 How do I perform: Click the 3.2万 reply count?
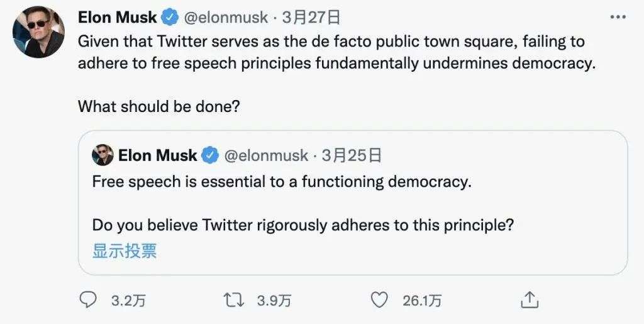[128, 301]
